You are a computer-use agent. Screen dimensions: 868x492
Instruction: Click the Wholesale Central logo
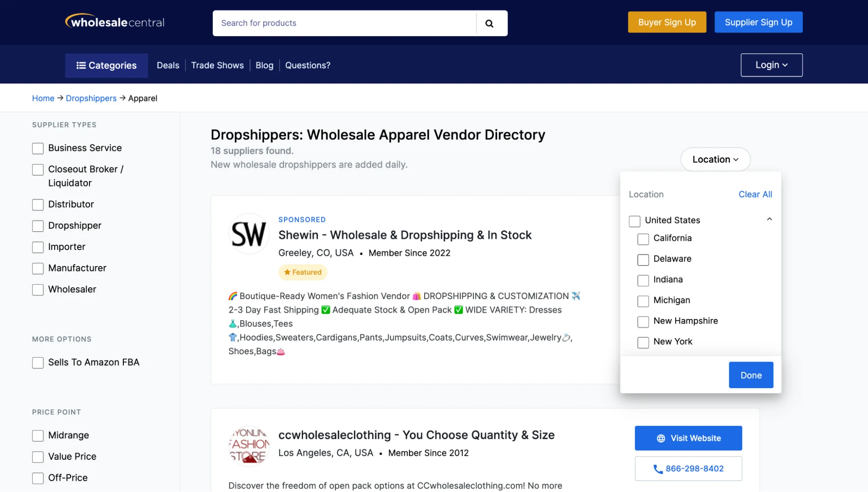tap(114, 22)
